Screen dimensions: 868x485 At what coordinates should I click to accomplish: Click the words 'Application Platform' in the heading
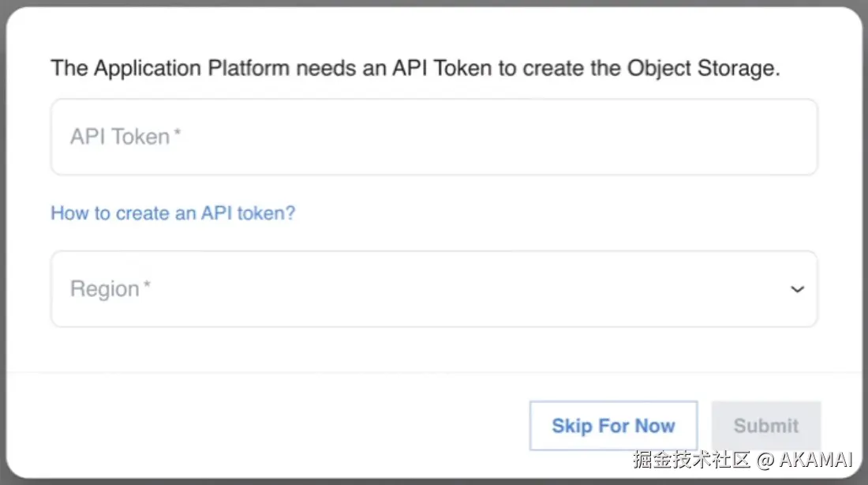[x=192, y=68]
